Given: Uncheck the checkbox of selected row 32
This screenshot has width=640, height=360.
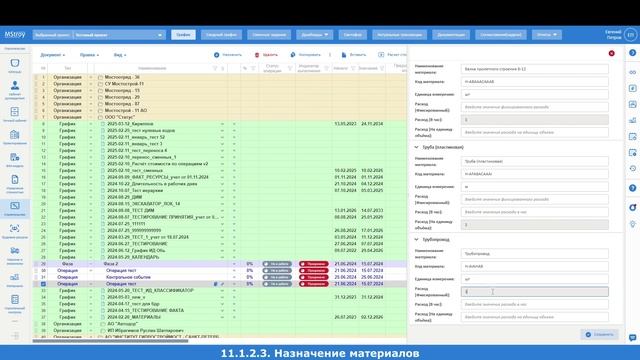Looking at the screenshot, I should click(x=43, y=284).
